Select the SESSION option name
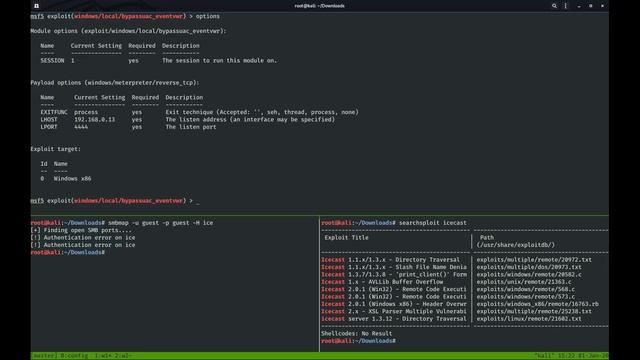Viewport: 640px width, 360px height. click(52, 60)
